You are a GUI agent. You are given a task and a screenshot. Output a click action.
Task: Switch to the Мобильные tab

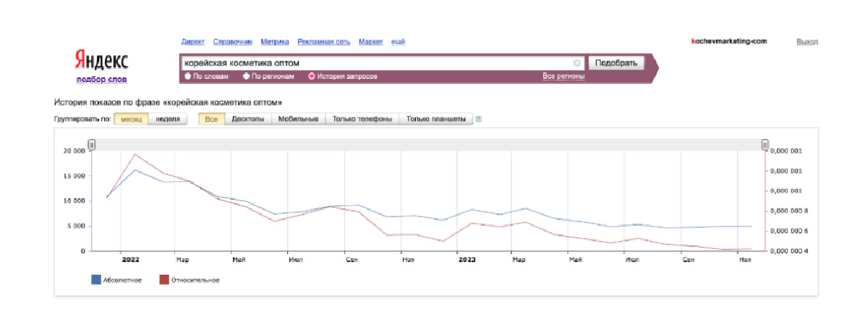(x=298, y=119)
